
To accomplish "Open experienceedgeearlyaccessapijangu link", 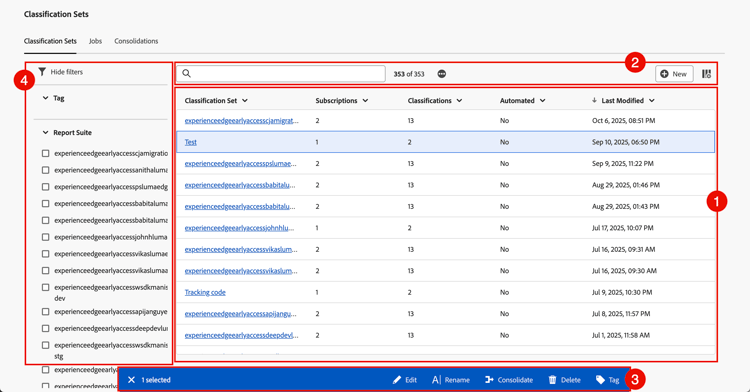I will coord(241,314).
